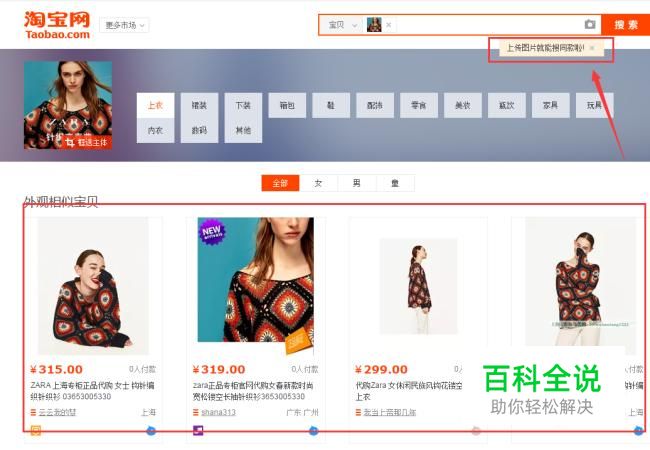The height and width of the screenshot is (450, 650).
Task: Select the 瓶饮 category
Action: [x=507, y=105]
